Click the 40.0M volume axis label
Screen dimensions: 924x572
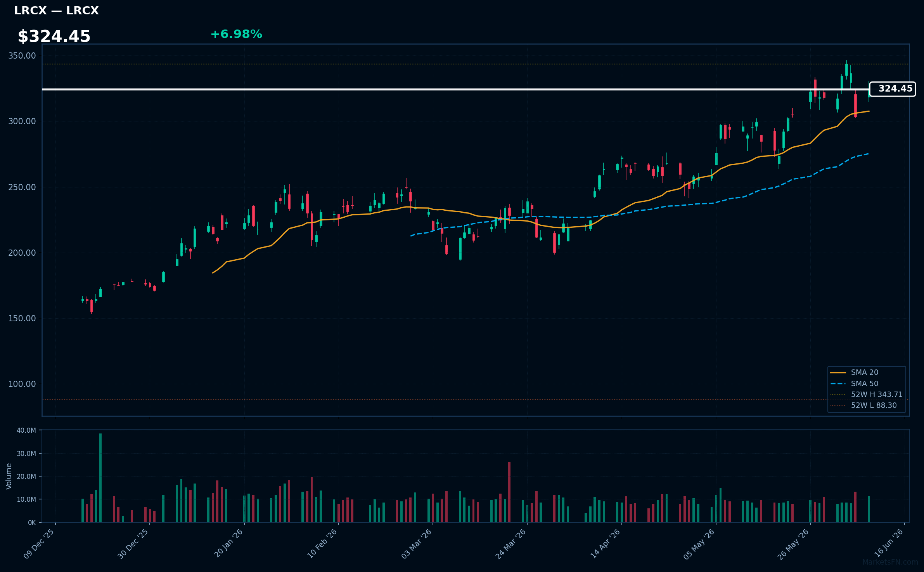[26, 430]
